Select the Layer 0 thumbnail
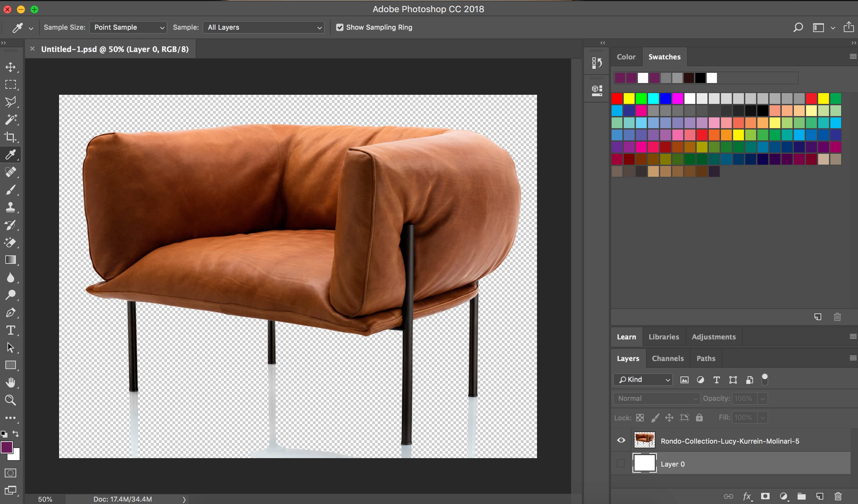The image size is (858, 504). coord(644,464)
